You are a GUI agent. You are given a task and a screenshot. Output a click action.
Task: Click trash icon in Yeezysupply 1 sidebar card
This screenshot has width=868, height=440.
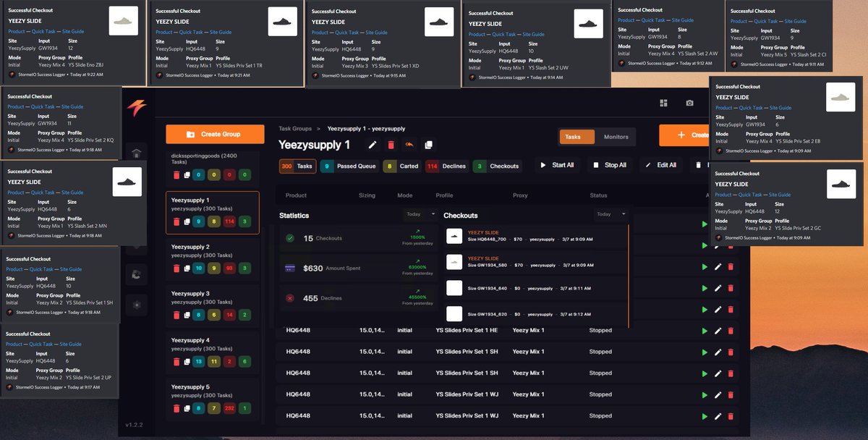point(176,221)
